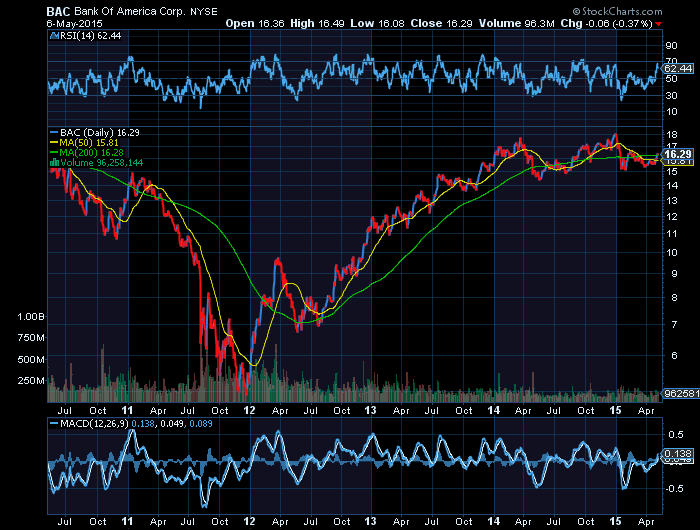Click the 90 level on RSI axis
The height and width of the screenshot is (530, 700).
click(671, 46)
